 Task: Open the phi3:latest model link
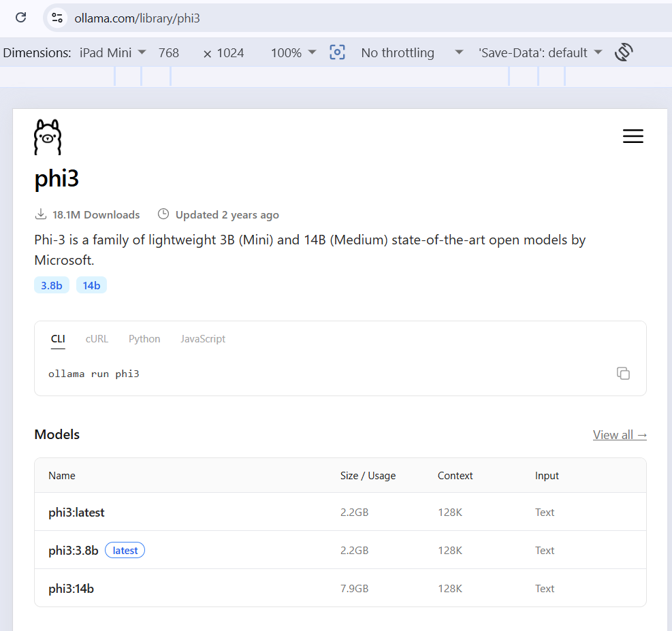[76, 513]
